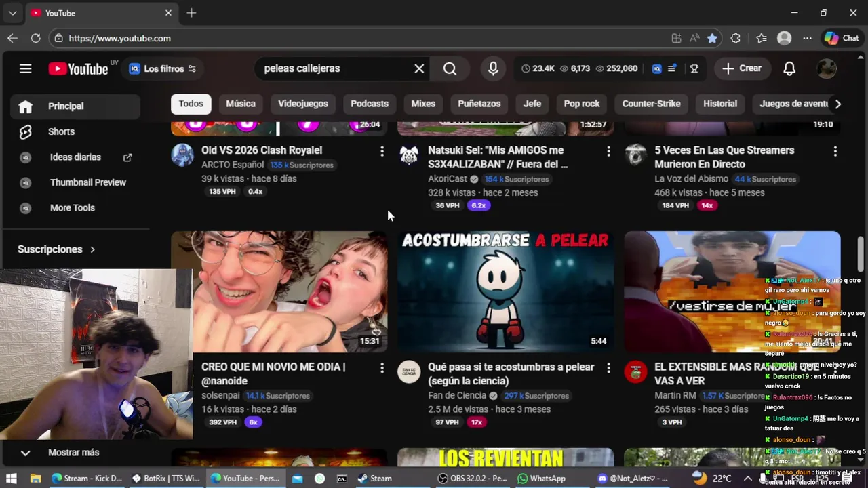Open the notifications bell
Image resolution: width=868 pixels, height=488 pixels.
[789, 68]
